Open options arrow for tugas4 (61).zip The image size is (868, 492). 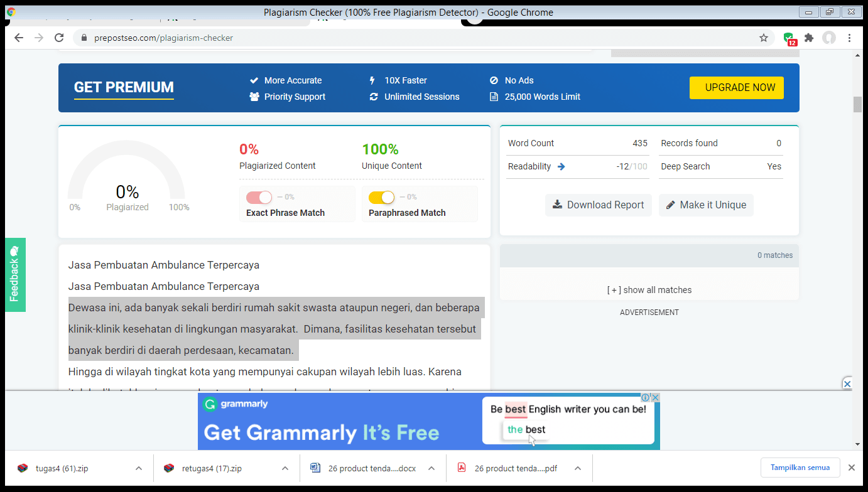138,468
